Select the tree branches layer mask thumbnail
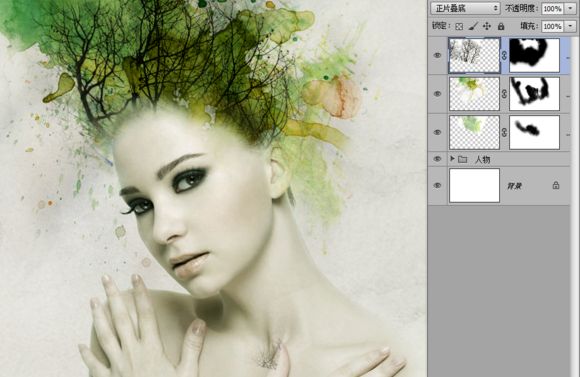Screen dimensions: 580x377 click(535, 55)
